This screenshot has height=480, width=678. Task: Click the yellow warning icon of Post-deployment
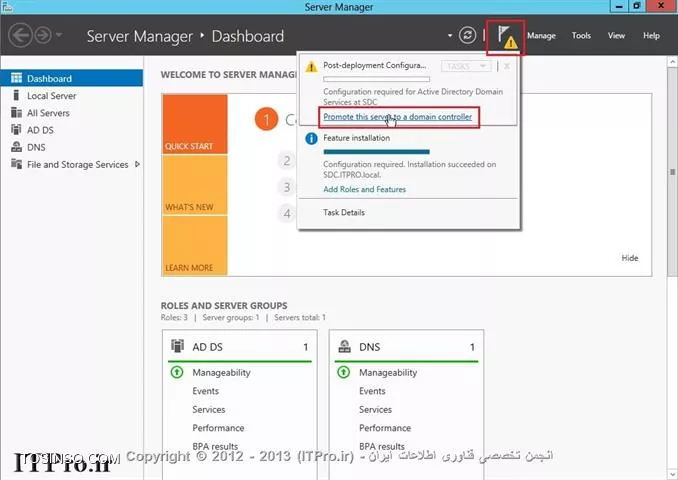coord(311,67)
